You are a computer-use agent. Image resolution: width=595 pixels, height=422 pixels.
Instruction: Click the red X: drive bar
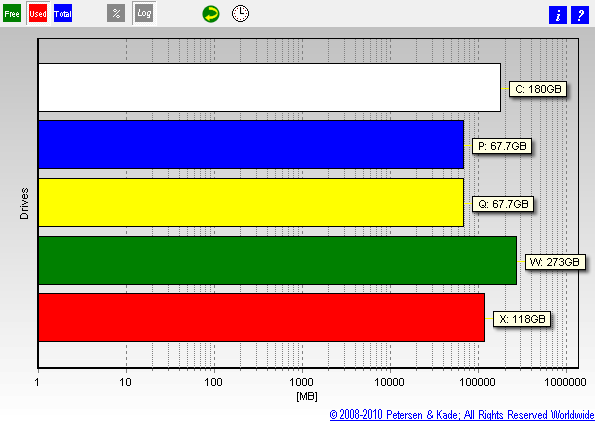coord(261,317)
